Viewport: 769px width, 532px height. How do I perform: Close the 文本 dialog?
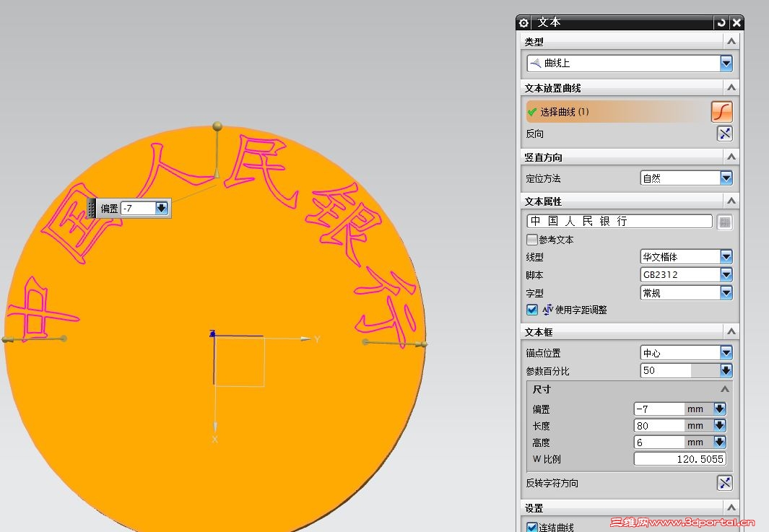[x=737, y=22]
